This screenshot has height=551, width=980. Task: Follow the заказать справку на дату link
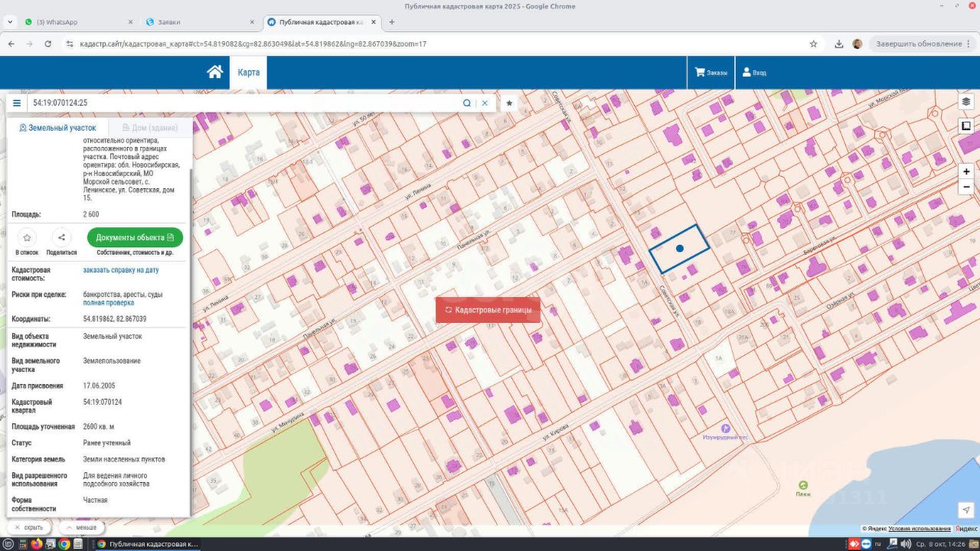point(121,270)
